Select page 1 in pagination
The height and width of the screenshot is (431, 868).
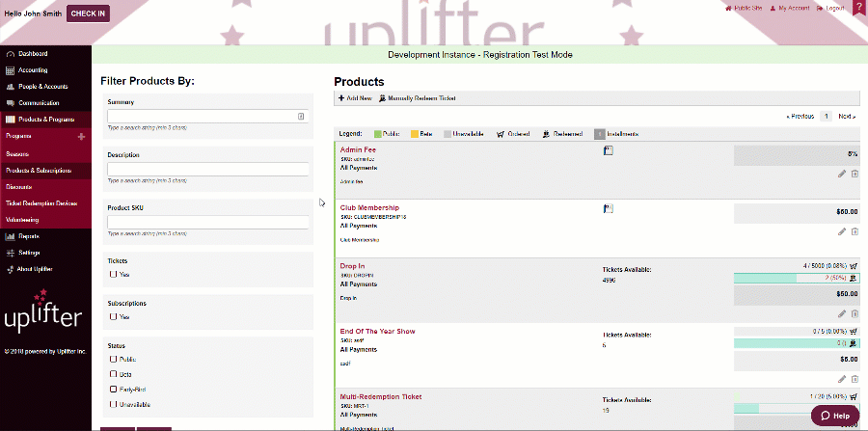click(826, 117)
